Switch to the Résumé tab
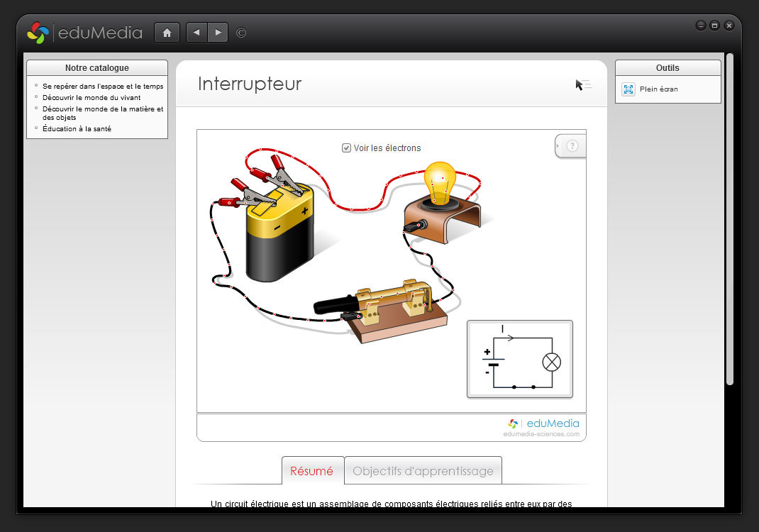Viewport: 759px width, 532px height. tap(312, 471)
